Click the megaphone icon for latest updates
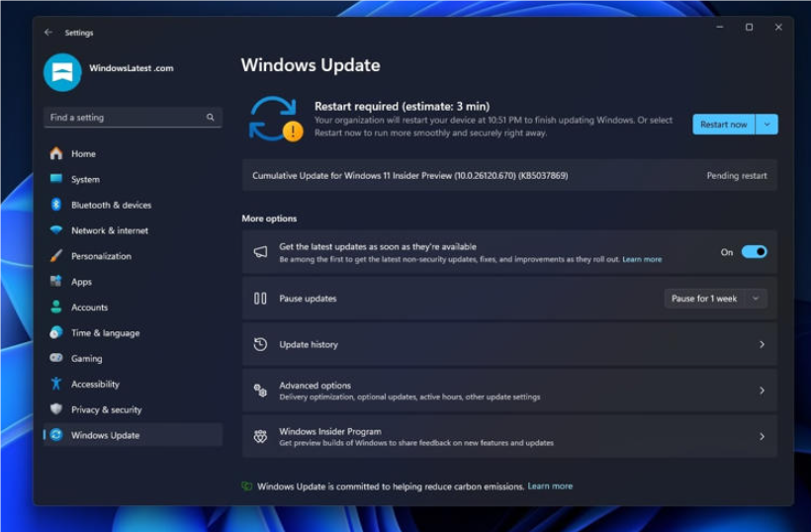 (x=260, y=252)
